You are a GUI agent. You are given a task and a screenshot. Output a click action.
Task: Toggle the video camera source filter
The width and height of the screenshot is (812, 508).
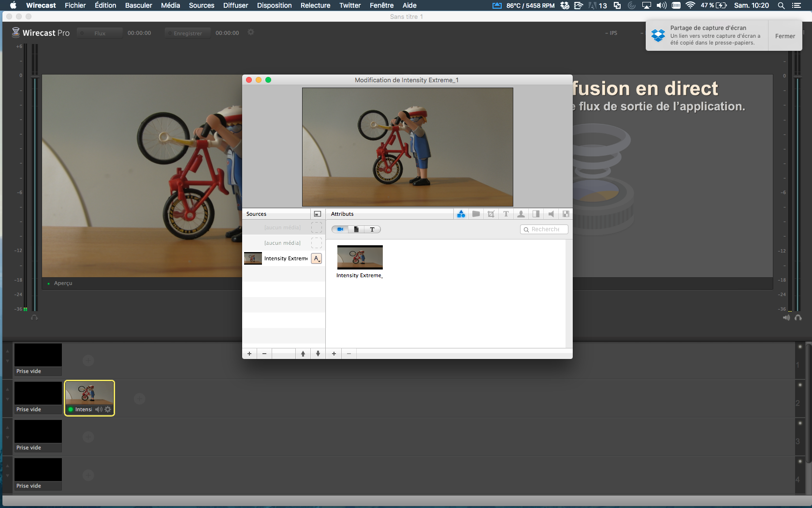340,229
